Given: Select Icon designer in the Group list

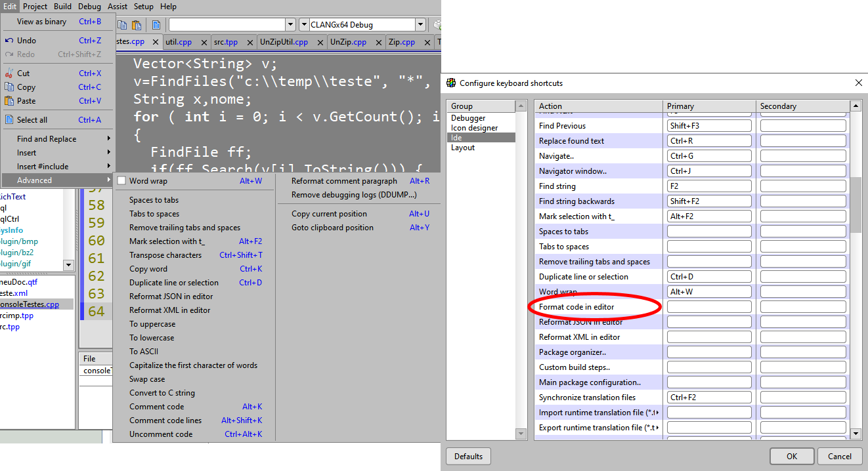Looking at the screenshot, I should click(x=474, y=128).
